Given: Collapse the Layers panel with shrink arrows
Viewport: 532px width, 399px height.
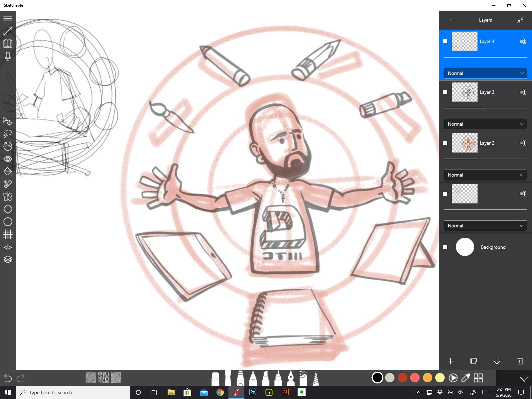Looking at the screenshot, I should (520, 20).
